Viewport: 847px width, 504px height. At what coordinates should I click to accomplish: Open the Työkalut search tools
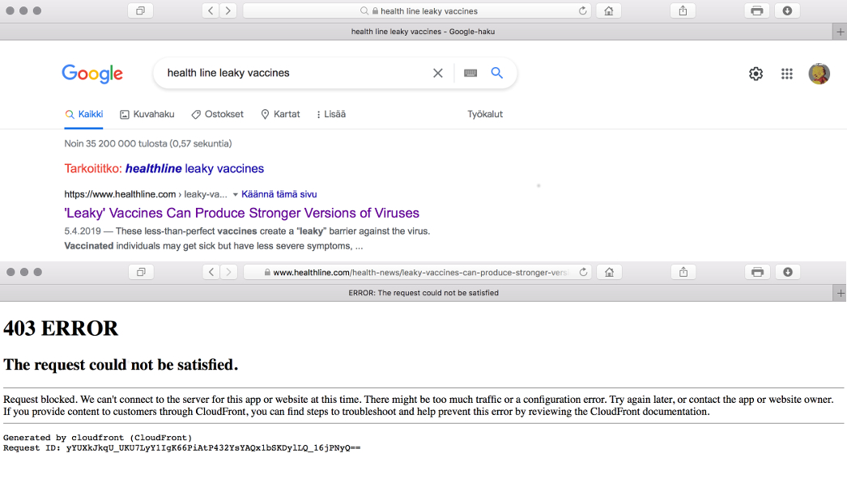tap(485, 114)
